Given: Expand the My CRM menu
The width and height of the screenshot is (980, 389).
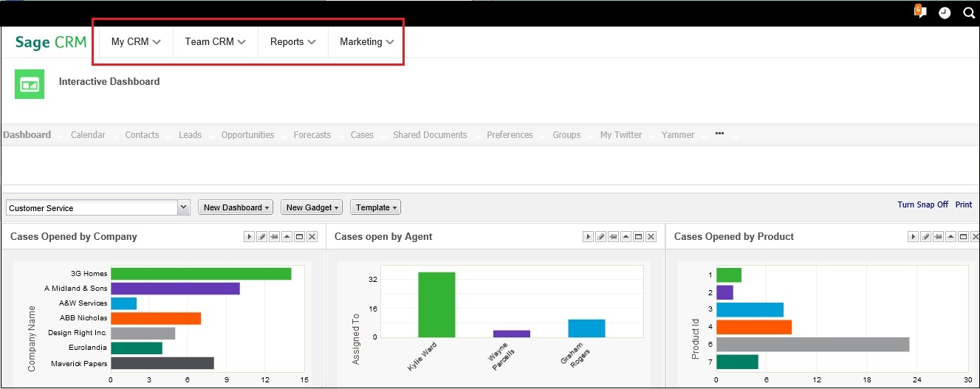Looking at the screenshot, I should tap(136, 42).
